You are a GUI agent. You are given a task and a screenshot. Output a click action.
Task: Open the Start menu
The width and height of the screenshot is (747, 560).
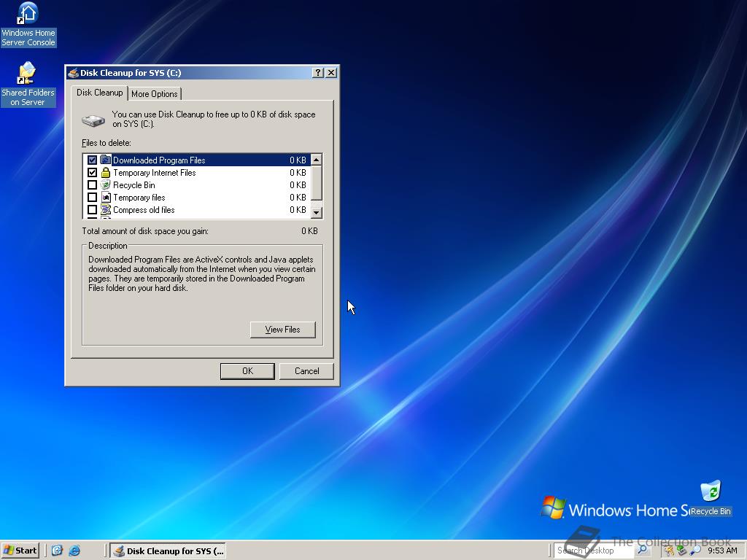click(x=20, y=551)
